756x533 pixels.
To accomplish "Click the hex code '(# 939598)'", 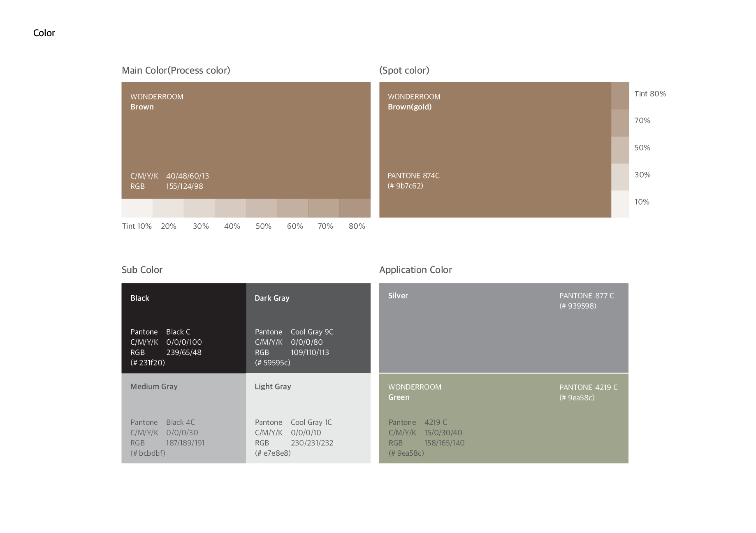I will pos(577,306).
